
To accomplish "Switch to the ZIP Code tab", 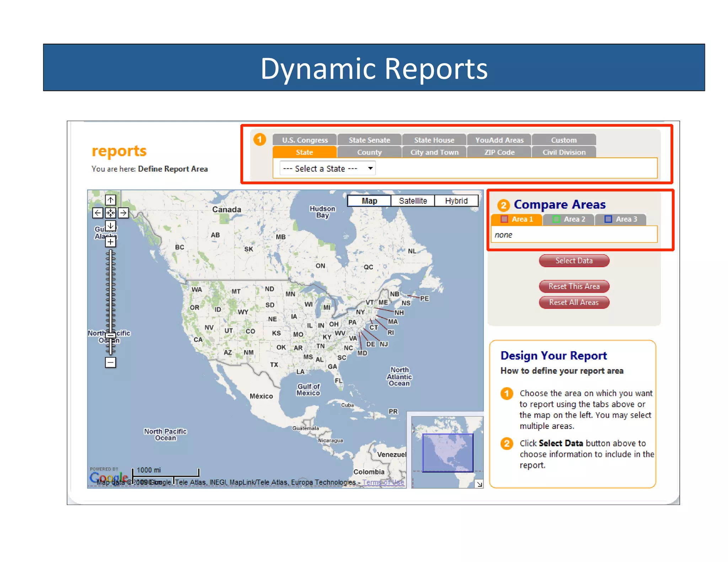I will 499,152.
